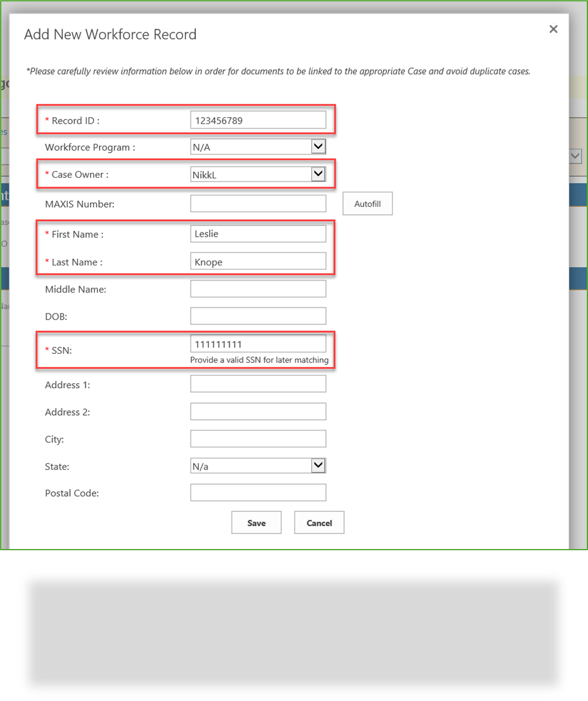This screenshot has width=588, height=701.
Task: Click the dropdown arrow on the background page
Action: point(575,156)
